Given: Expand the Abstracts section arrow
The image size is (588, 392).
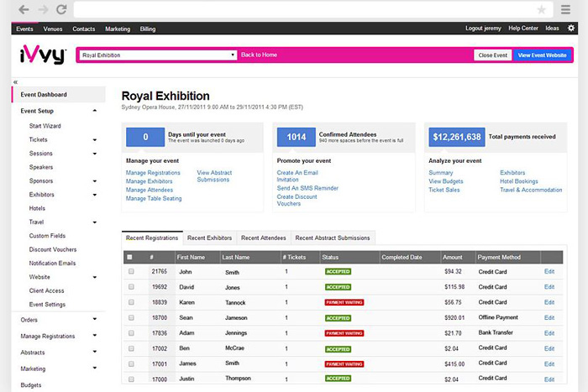Looking at the screenshot, I should 95,352.
